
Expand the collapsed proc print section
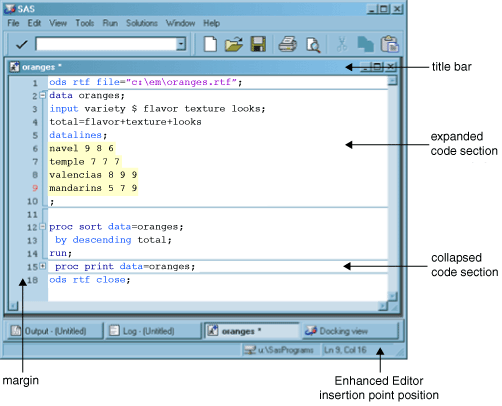pos(43,266)
